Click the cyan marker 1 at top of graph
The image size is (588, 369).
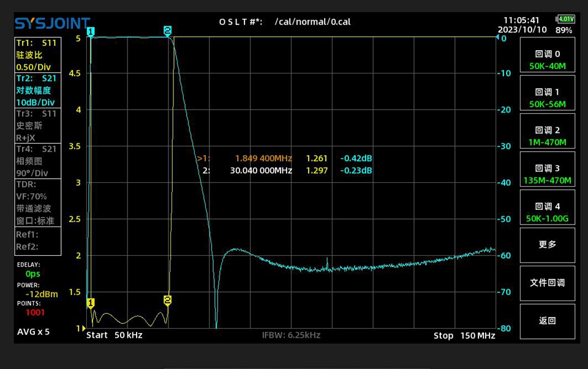point(91,31)
